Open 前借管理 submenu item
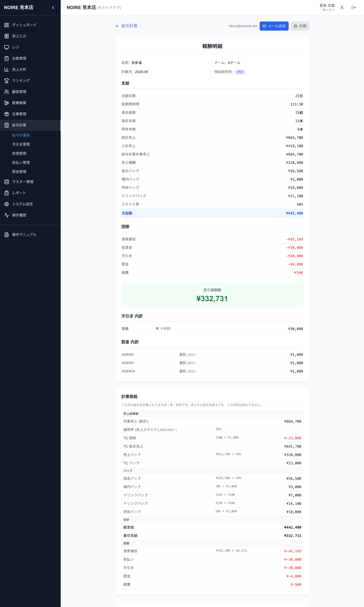 click(19, 154)
